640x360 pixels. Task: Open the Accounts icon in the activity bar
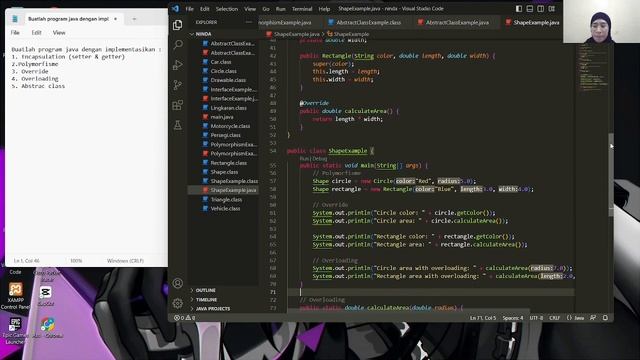[x=178, y=283]
